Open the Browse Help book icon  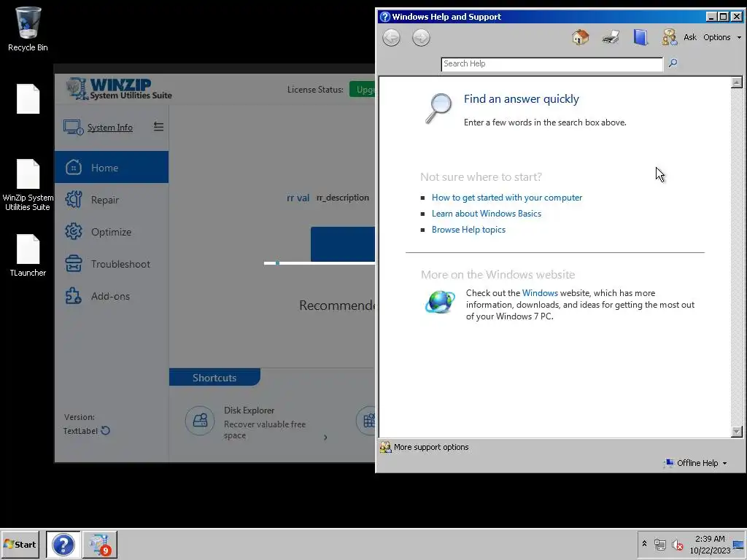pos(640,37)
